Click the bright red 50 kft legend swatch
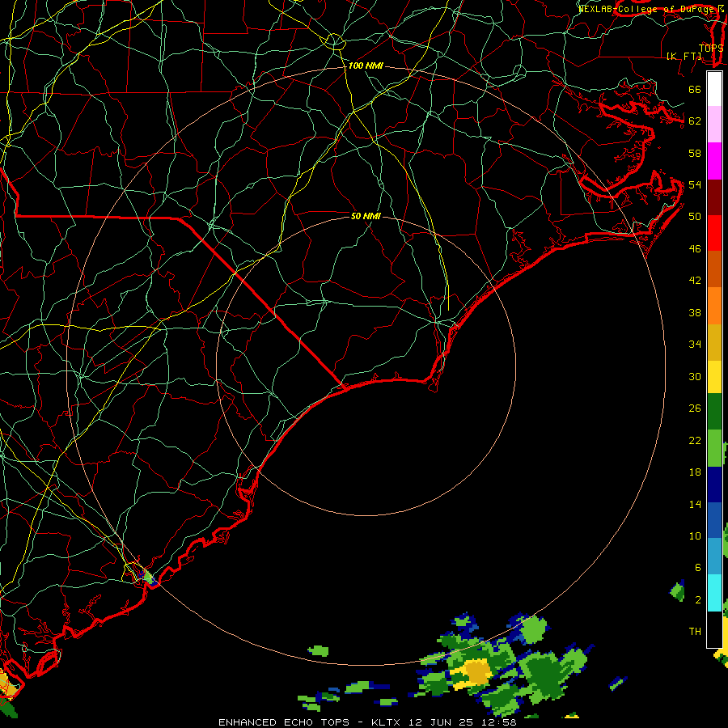 714,233
